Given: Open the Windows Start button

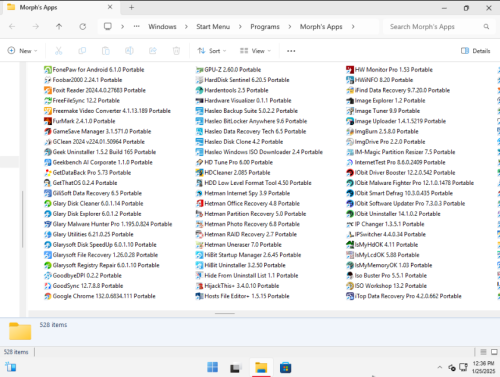Looking at the screenshot, I should (x=212, y=367).
